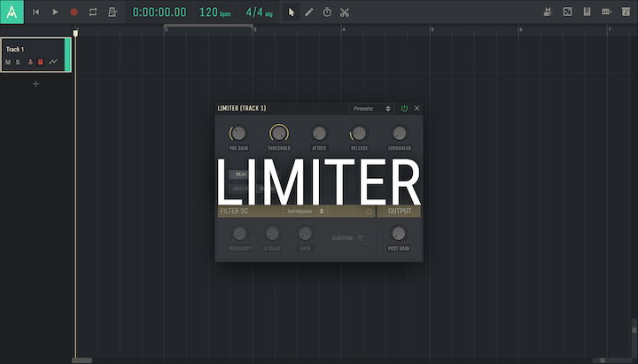Return playhead to the start
638x364 pixels.
35,12
